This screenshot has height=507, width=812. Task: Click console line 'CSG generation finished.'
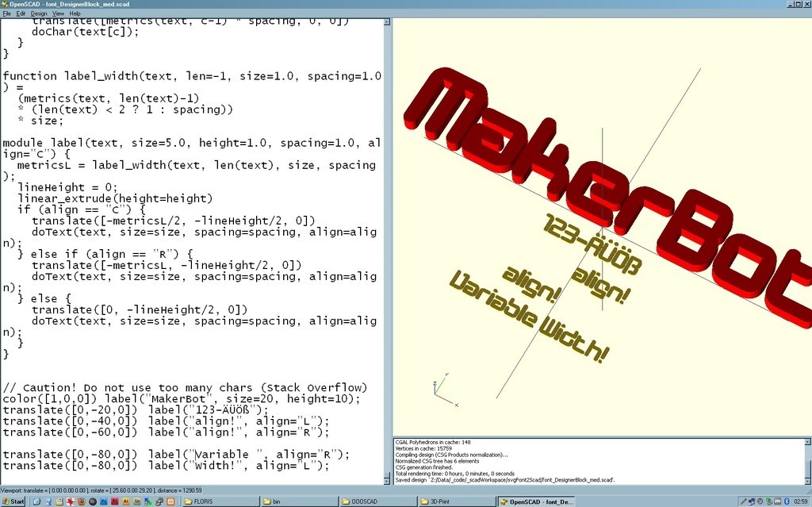425,467
